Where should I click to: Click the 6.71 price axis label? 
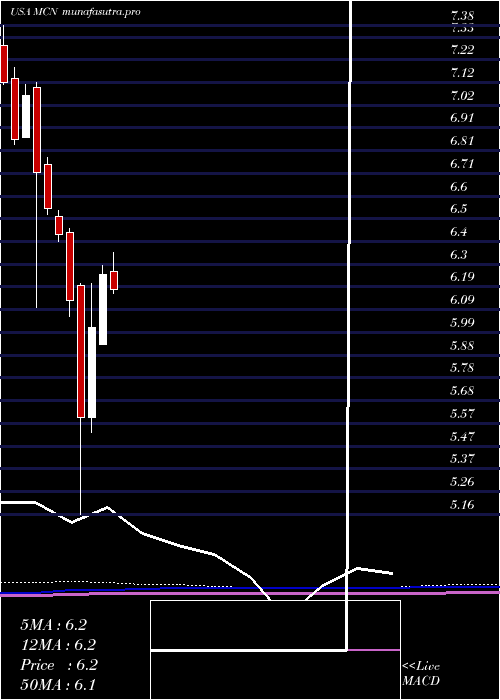tap(462, 163)
